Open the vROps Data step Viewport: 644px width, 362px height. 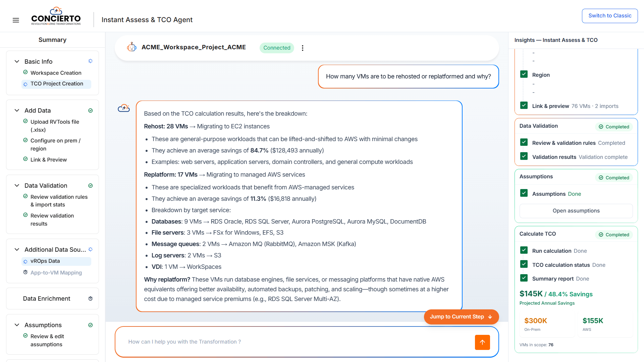[x=56, y=261]
